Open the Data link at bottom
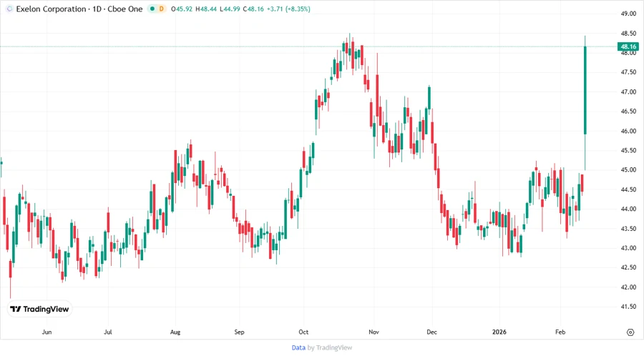644x356 pixels. click(298, 348)
